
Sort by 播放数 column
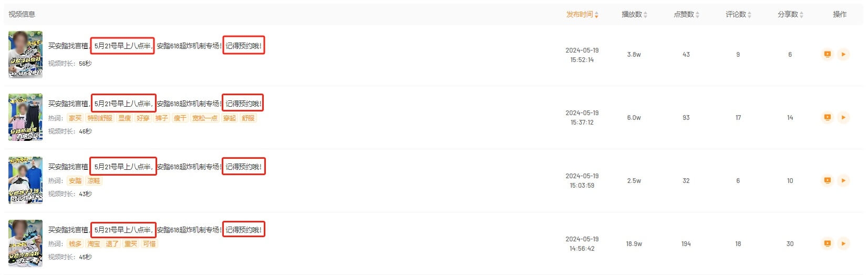634,14
